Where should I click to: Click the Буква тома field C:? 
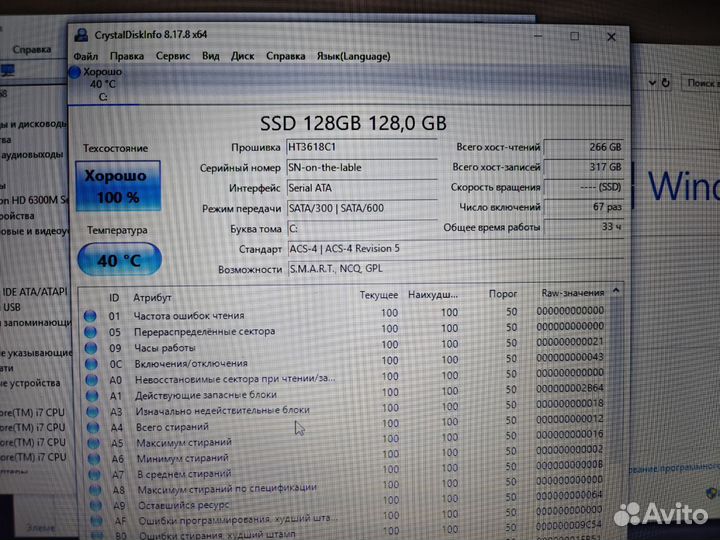click(361, 228)
